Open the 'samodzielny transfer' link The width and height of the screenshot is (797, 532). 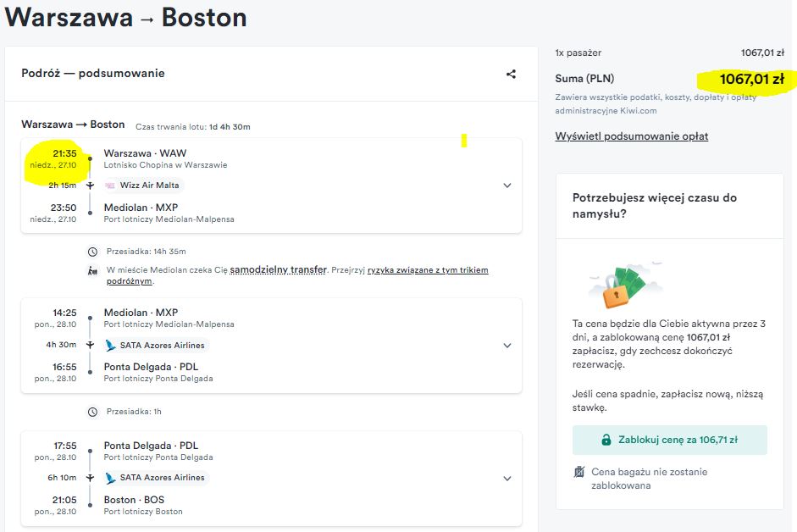278,269
